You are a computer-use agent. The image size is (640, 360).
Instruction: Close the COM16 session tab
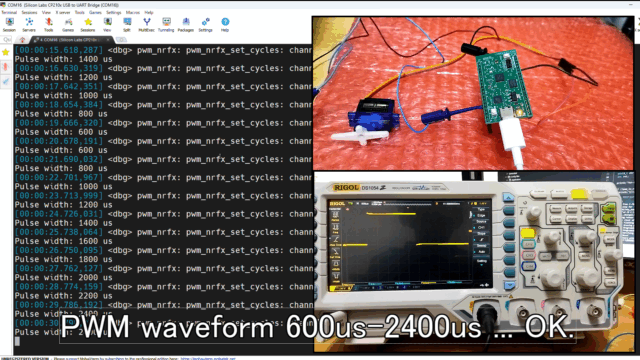pyautogui.click(x=108, y=40)
